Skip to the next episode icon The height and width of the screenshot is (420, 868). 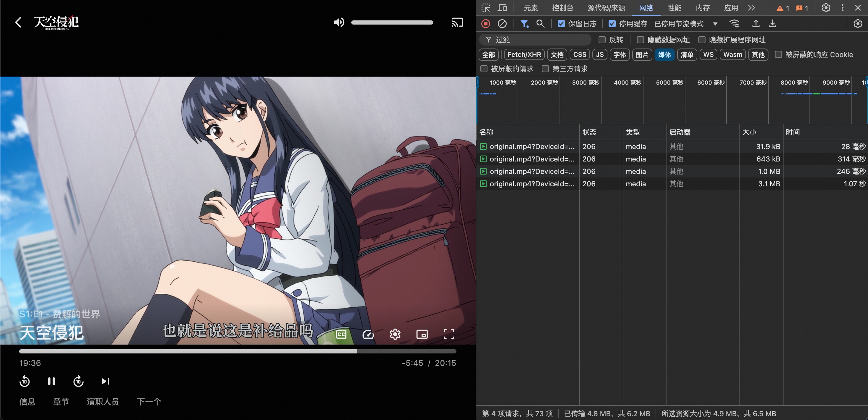105,381
